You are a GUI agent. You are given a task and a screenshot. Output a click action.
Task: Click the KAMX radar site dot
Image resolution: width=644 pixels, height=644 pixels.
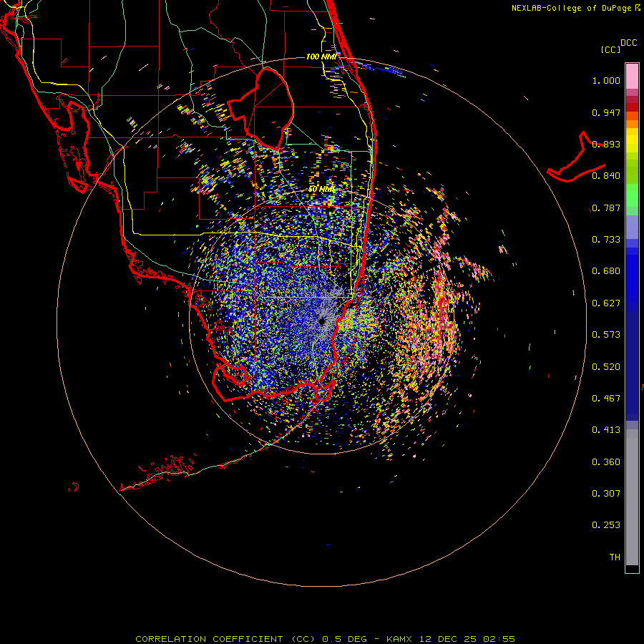(x=322, y=321)
